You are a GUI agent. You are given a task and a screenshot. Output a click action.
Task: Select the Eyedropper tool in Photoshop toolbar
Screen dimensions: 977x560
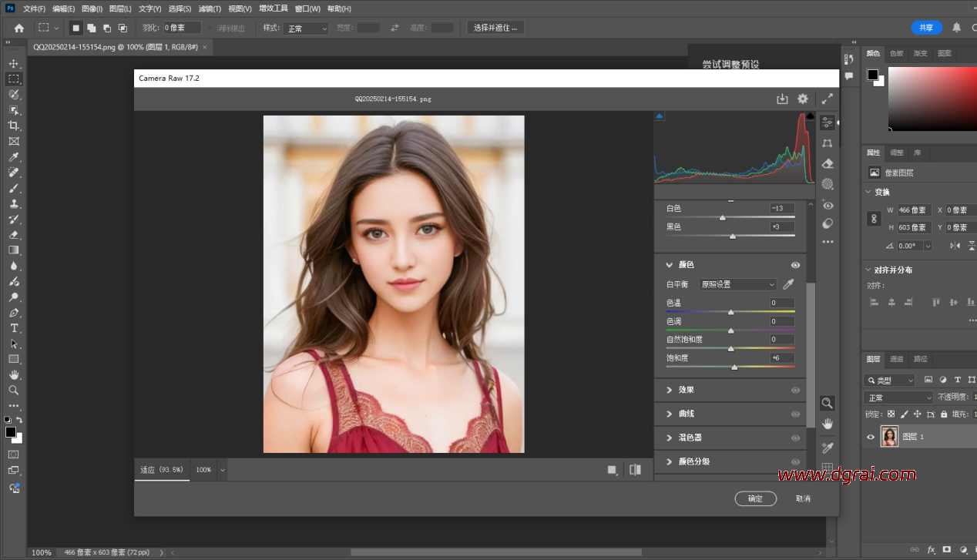click(13, 156)
